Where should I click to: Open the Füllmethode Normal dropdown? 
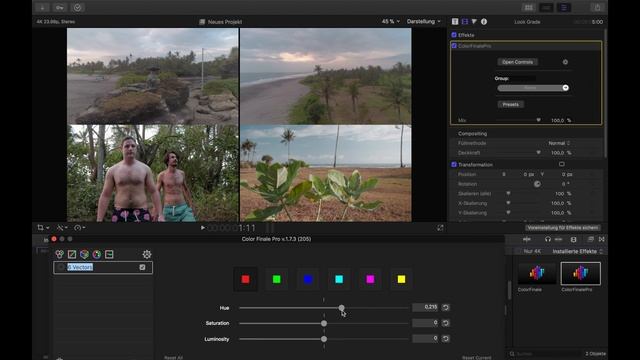pos(559,143)
